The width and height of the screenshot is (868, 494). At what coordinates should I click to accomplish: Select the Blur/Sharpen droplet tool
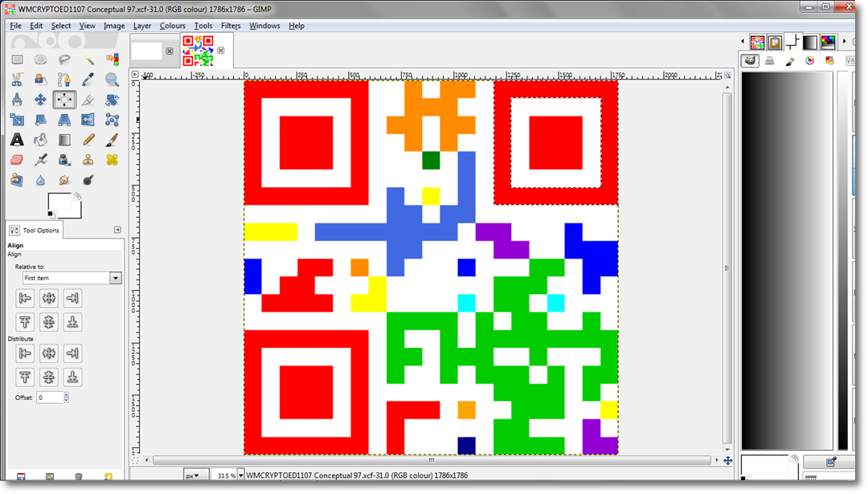(40, 180)
